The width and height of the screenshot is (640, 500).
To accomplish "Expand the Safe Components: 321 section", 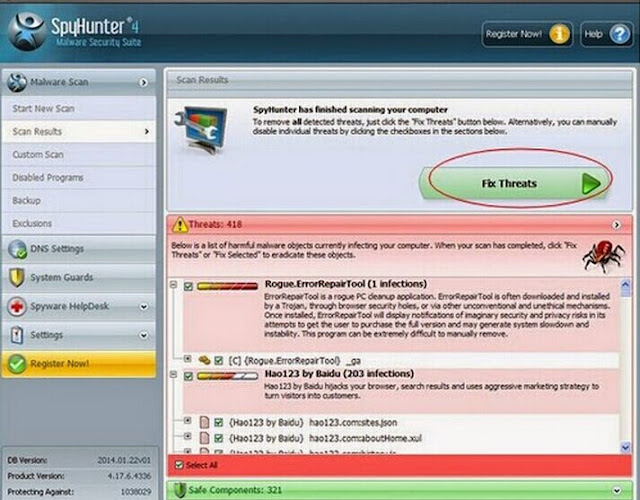I will click(616, 490).
